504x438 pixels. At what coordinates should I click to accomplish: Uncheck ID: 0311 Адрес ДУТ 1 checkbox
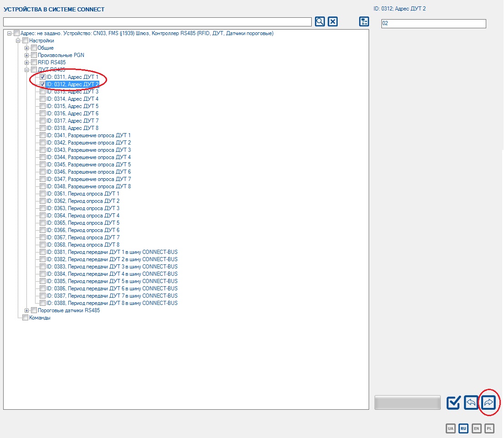[x=42, y=77]
